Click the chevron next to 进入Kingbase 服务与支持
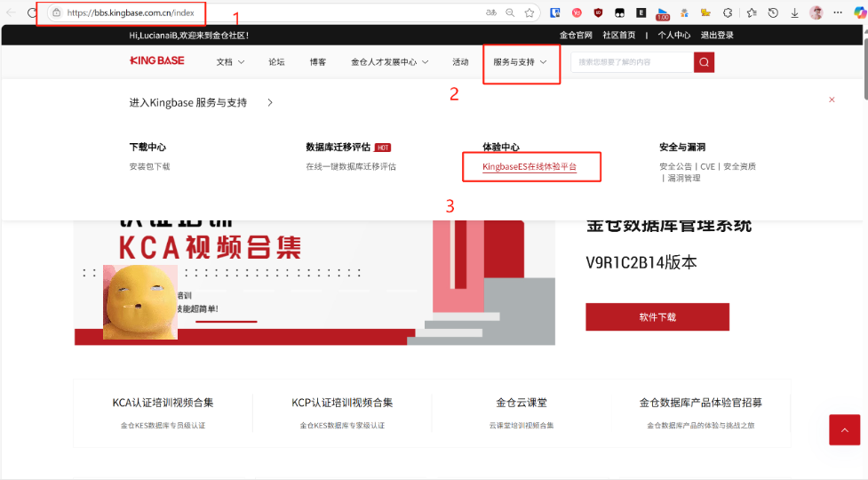868x480 pixels. pos(270,102)
